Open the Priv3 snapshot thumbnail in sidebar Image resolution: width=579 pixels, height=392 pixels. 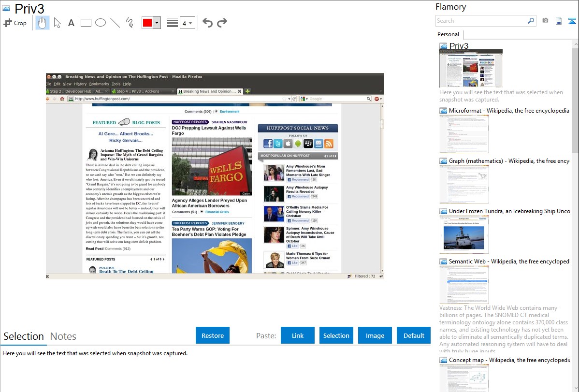tap(471, 69)
